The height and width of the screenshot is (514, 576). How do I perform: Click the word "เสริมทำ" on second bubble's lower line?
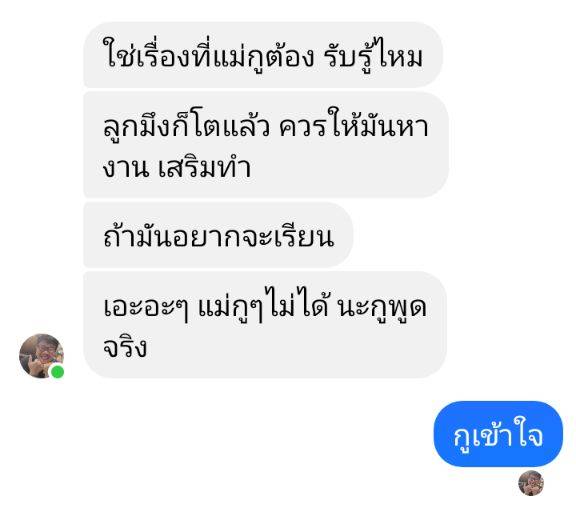click(x=205, y=168)
